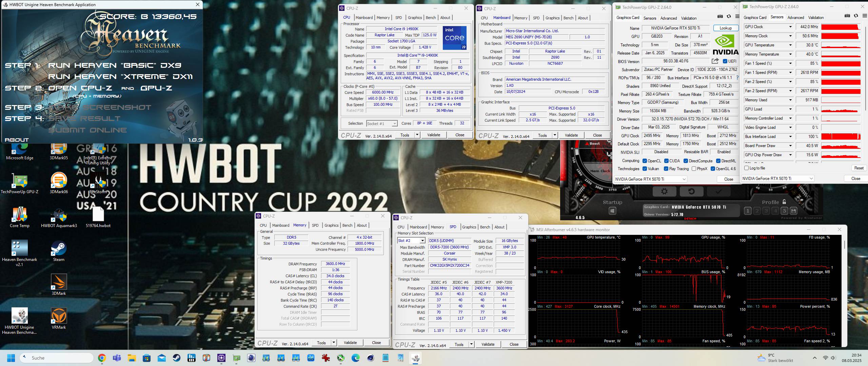Toggle Ray Tracing checkbox in GPU-Z
Viewport: 868px width, 366px height.
(666, 169)
